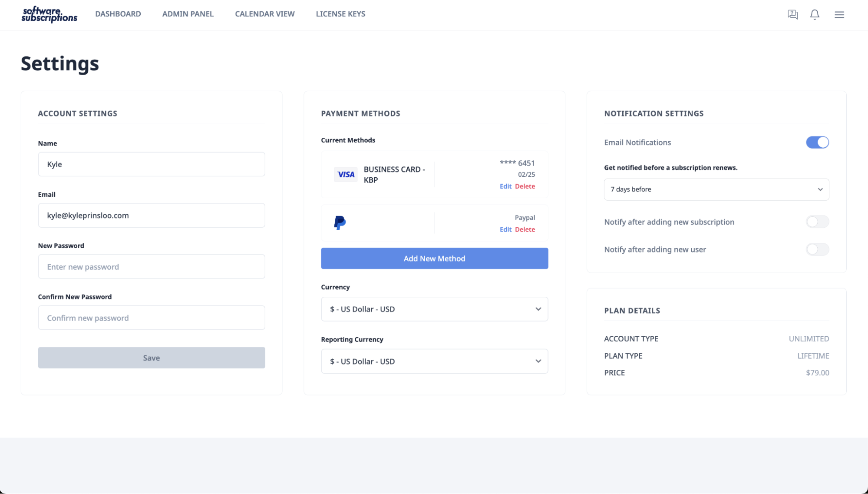Navigate to Calendar View

(265, 14)
